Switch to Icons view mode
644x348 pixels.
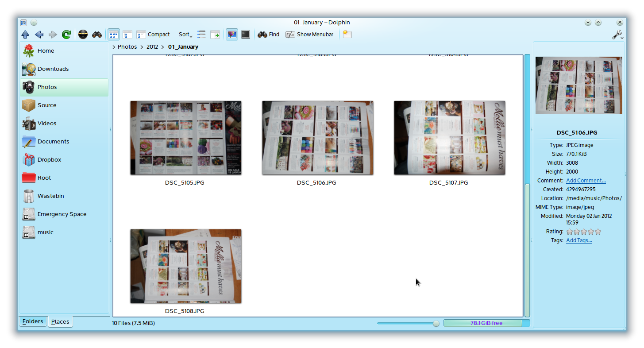point(114,35)
